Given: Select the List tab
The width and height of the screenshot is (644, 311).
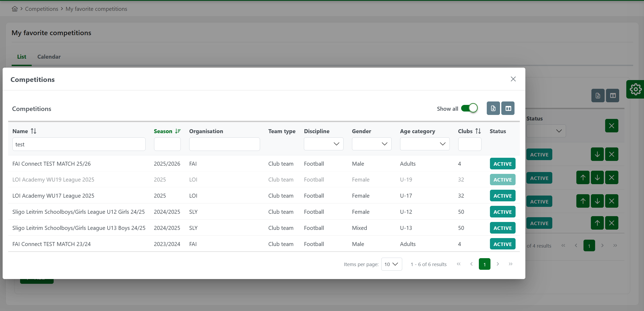Looking at the screenshot, I should tap(22, 57).
